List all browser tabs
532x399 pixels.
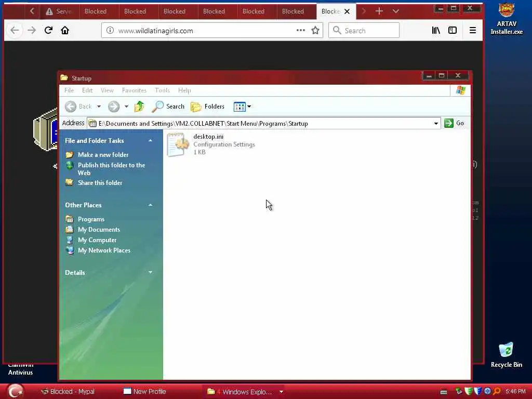pyautogui.click(x=395, y=11)
